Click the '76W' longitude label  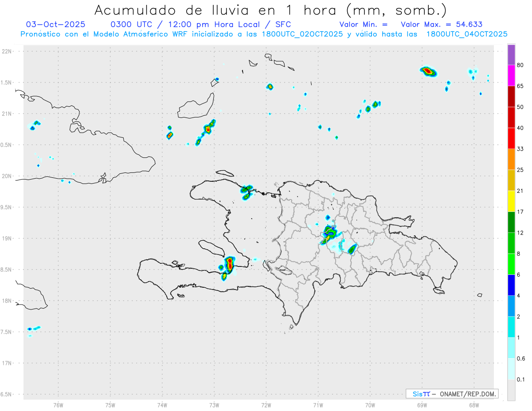pos(58,405)
